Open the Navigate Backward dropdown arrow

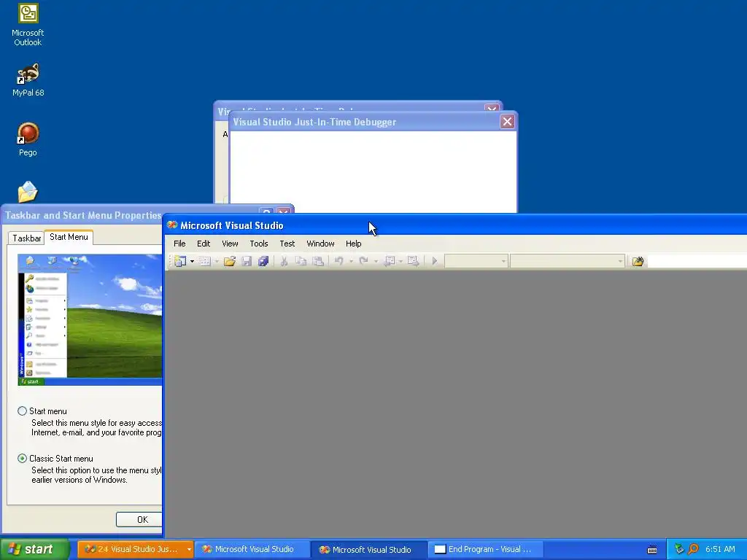400,261
